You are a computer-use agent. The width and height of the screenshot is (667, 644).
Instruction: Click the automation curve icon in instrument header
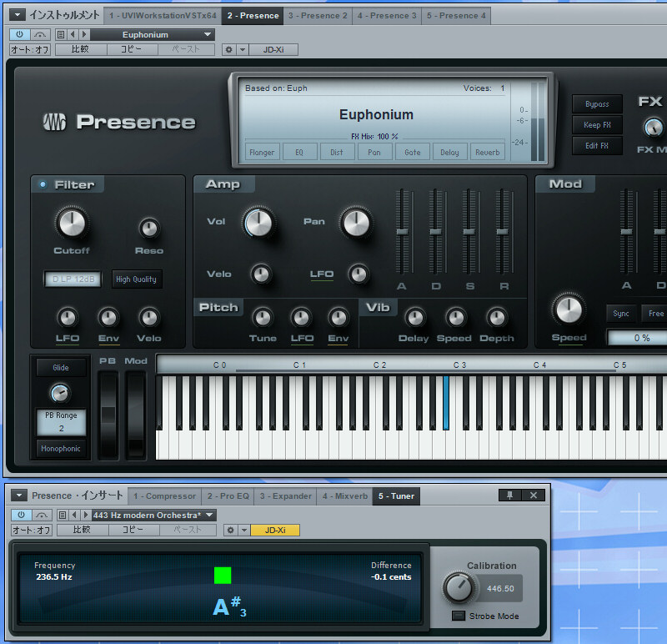tap(40, 34)
